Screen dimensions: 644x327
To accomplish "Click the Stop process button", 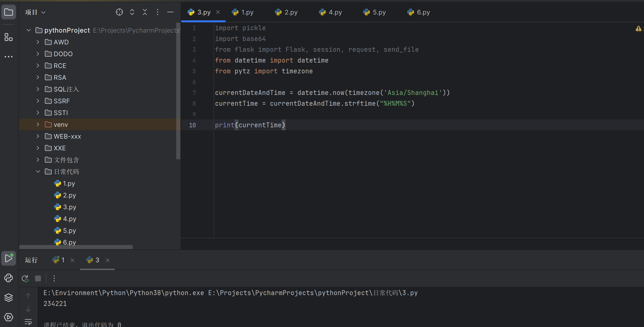I will coord(38,278).
